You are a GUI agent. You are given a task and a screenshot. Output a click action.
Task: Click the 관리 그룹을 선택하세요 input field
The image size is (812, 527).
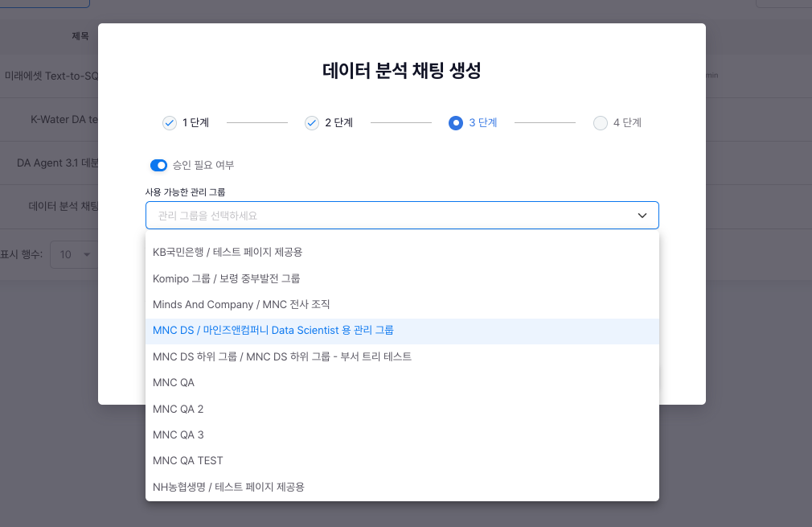pyautogui.click(x=386, y=216)
